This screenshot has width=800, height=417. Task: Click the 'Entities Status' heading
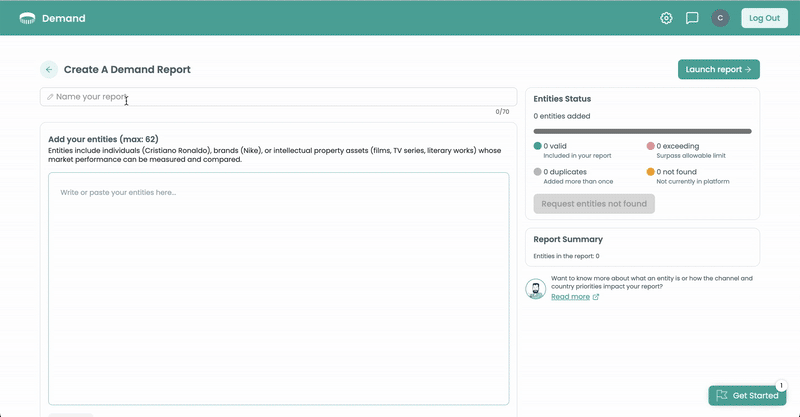point(562,99)
